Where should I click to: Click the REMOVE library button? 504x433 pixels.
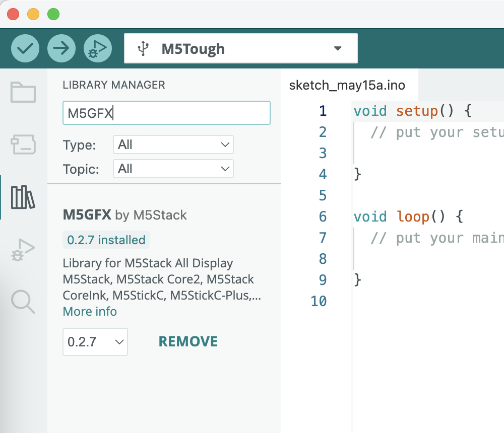tap(188, 341)
